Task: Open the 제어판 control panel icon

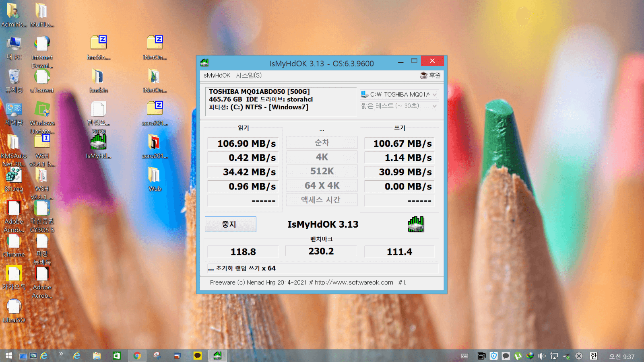Action: 14,114
